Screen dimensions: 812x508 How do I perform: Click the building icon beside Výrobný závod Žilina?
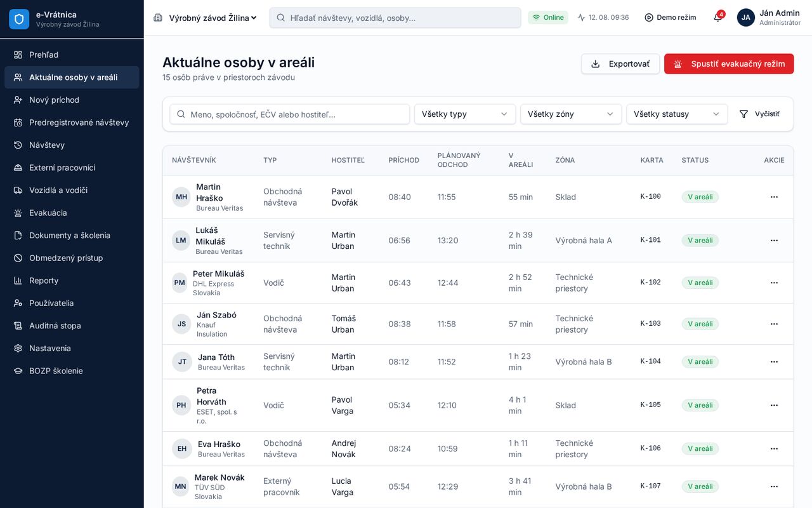point(158,18)
